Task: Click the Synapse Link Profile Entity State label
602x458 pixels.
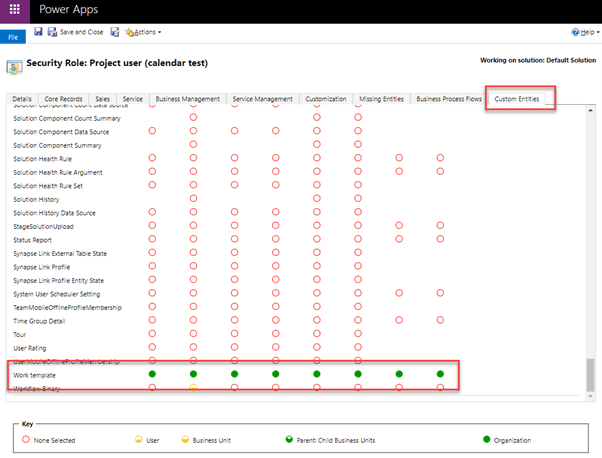Action: [x=58, y=281]
